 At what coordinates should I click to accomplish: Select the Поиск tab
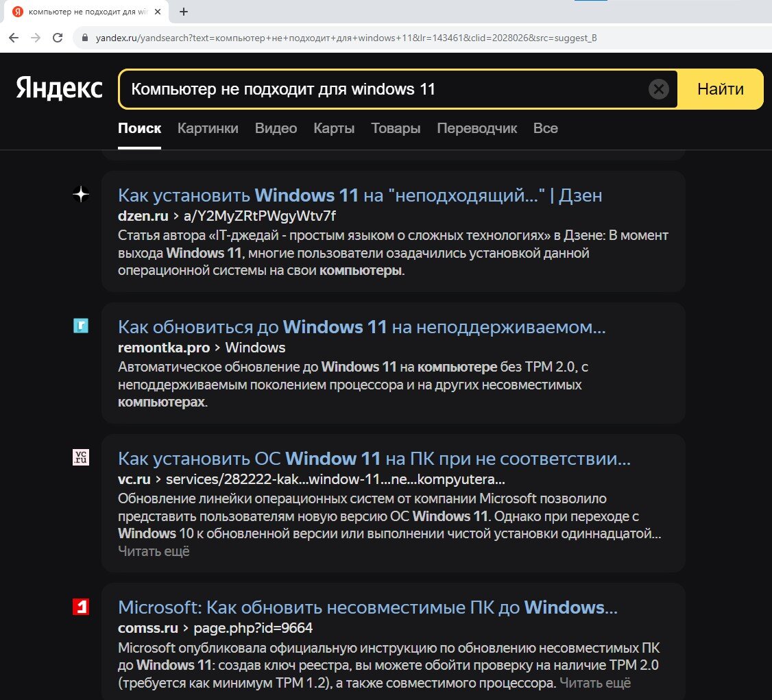click(139, 128)
